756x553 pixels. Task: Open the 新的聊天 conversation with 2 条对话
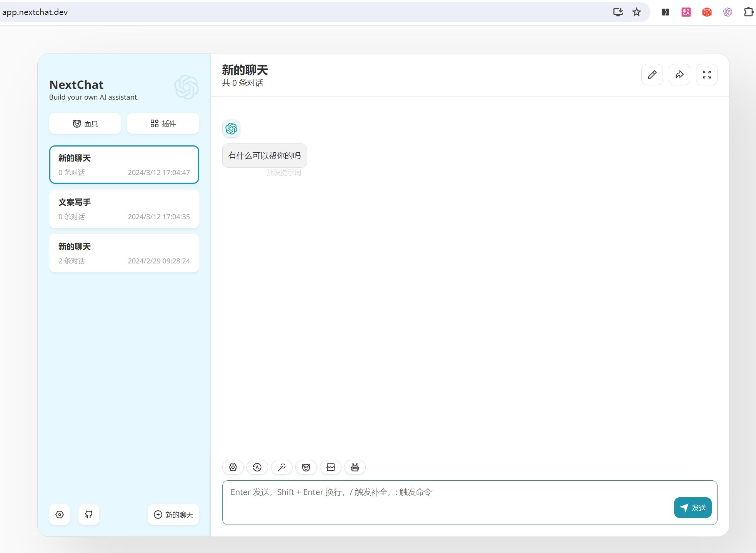click(124, 253)
